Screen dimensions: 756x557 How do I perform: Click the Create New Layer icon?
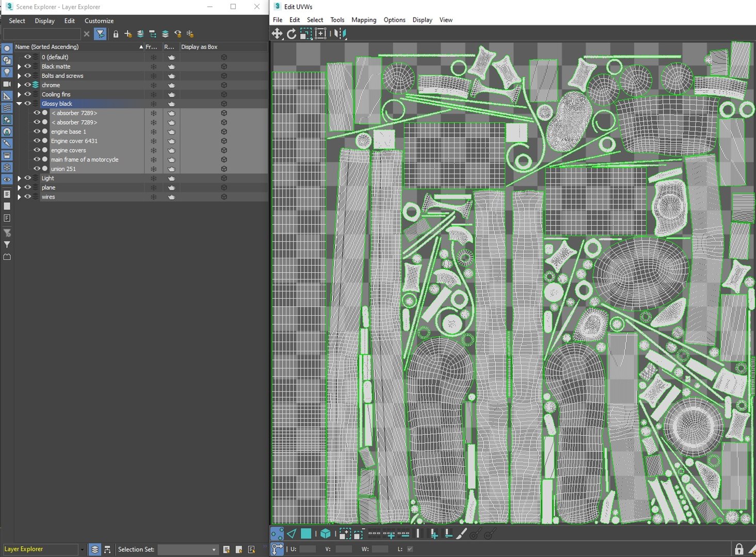point(128,34)
